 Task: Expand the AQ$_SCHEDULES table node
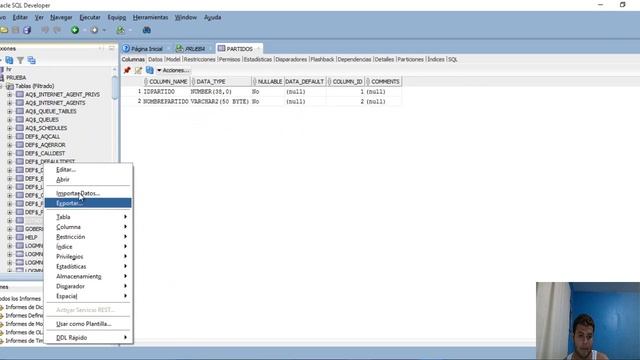[9, 128]
